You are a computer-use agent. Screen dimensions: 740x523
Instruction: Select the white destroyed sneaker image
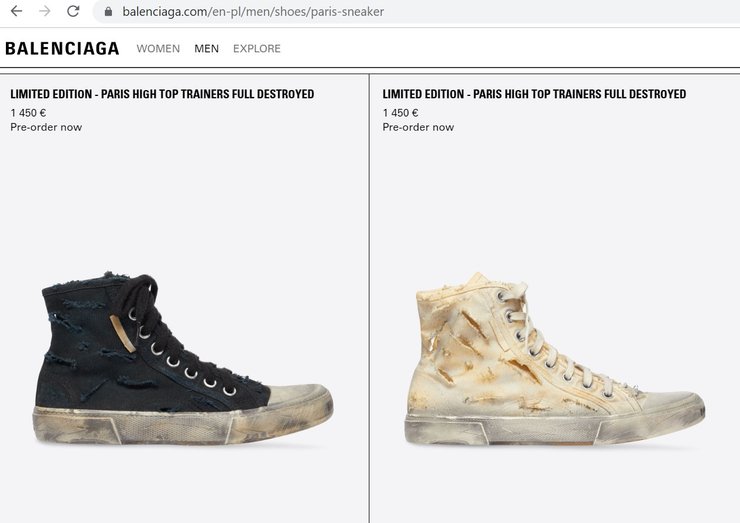(x=555, y=359)
